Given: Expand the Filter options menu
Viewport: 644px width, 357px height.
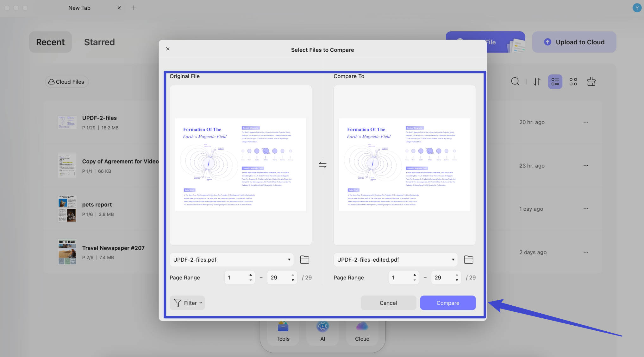Looking at the screenshot, I should click(x=187, y=303).
